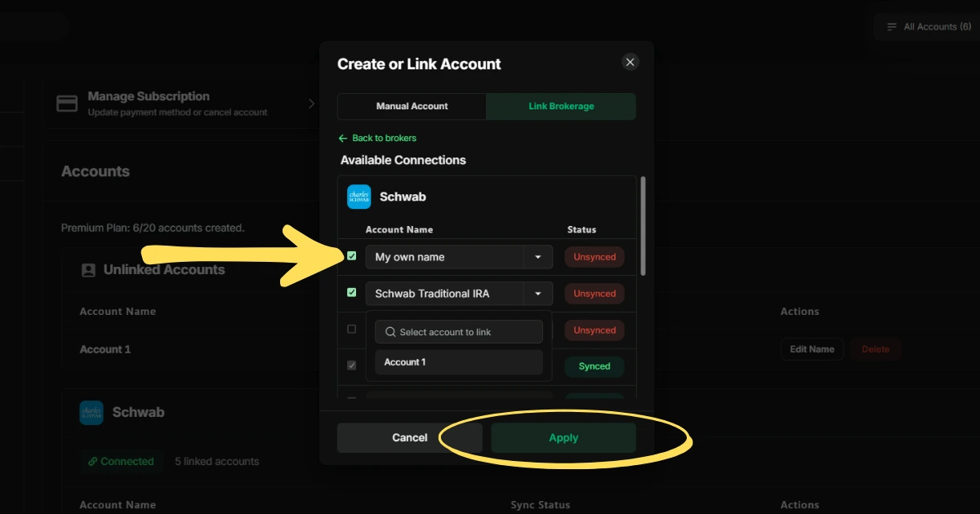Viewport: 980px width, 514px height.
Task: Enable the checkbox beside the account search row
Action: tap(351, 329)
